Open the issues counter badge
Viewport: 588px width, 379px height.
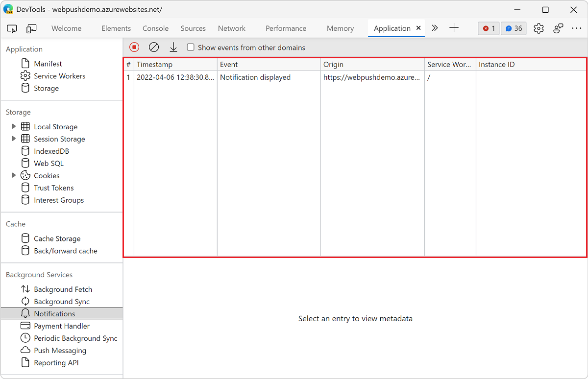click(513, 28)
